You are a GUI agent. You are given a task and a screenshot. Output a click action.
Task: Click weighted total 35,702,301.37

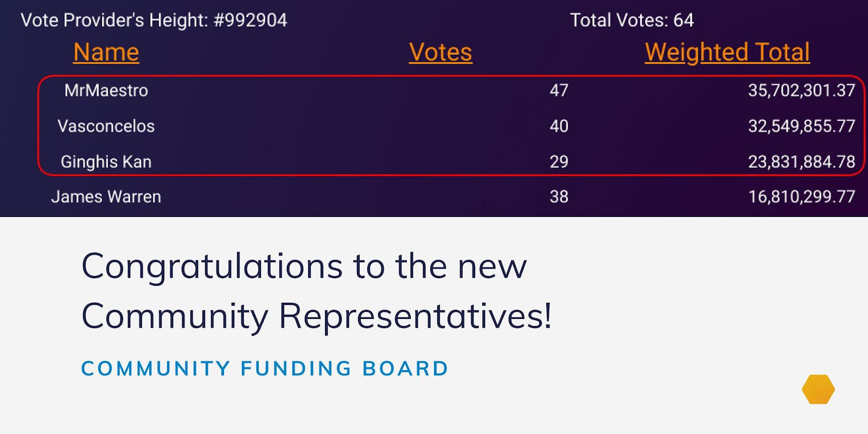[801, 91]
